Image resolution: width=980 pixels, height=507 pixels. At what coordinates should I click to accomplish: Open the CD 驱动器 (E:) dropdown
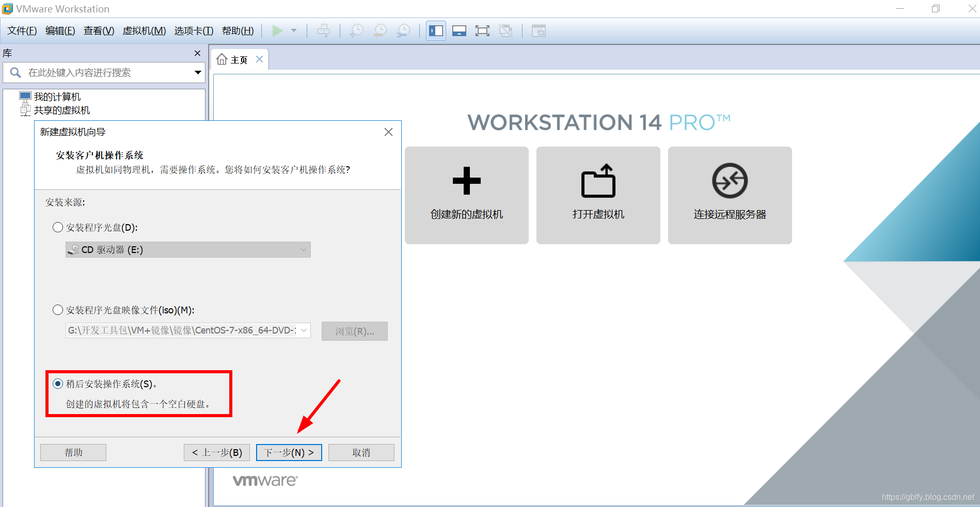[188, 250]
